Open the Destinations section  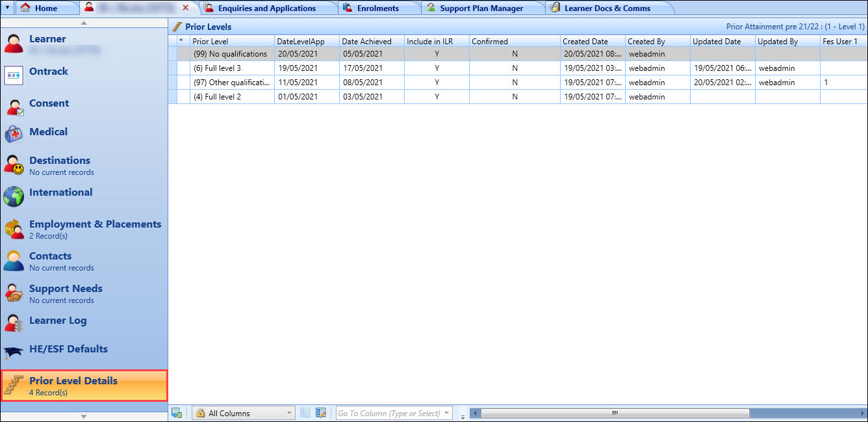click(x=84, y=165)
